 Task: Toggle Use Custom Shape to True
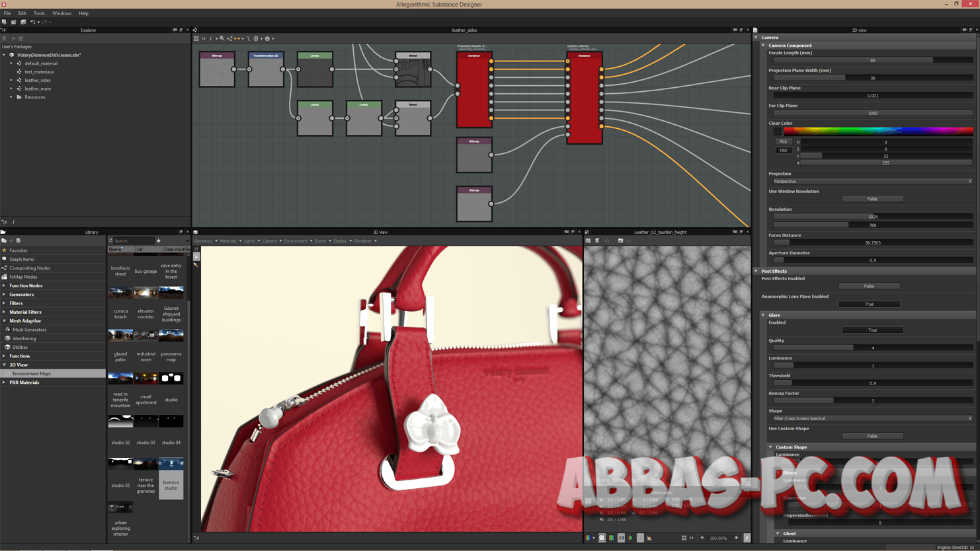872,435
